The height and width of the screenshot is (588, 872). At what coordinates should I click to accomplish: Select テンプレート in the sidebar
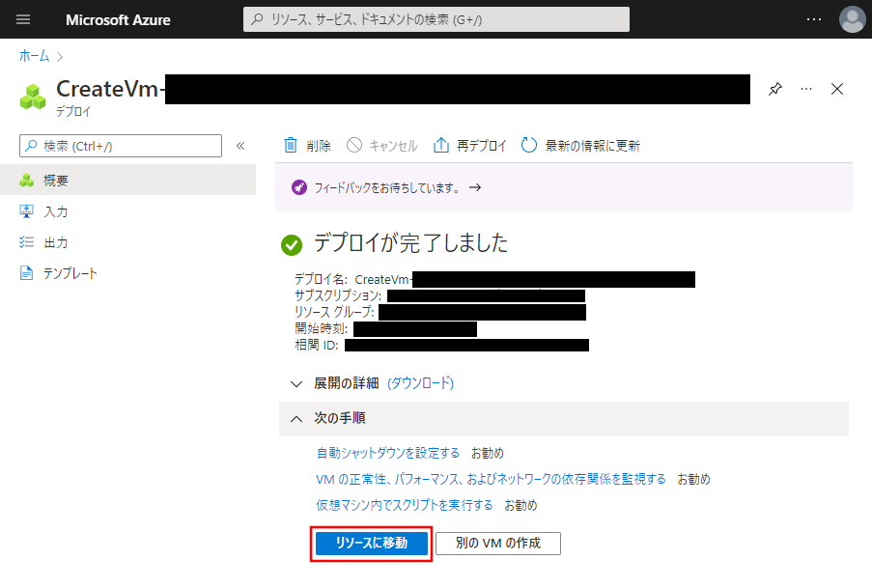127,273
